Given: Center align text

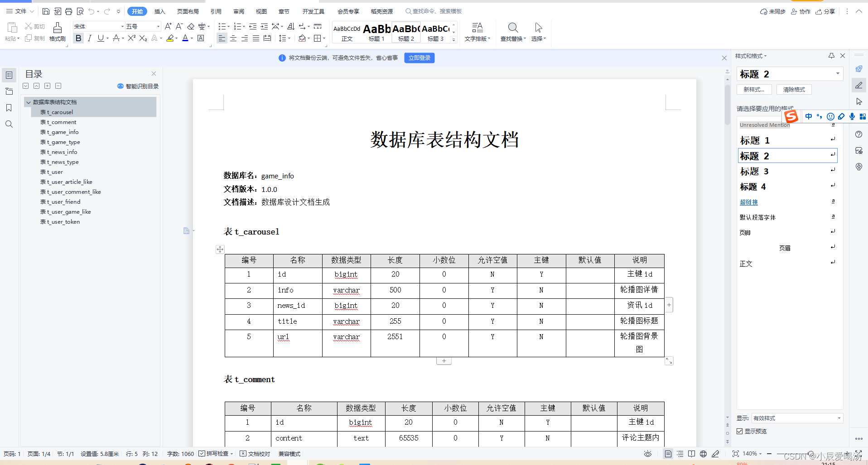Looking at the screenshot, I should tap(233, 38).
